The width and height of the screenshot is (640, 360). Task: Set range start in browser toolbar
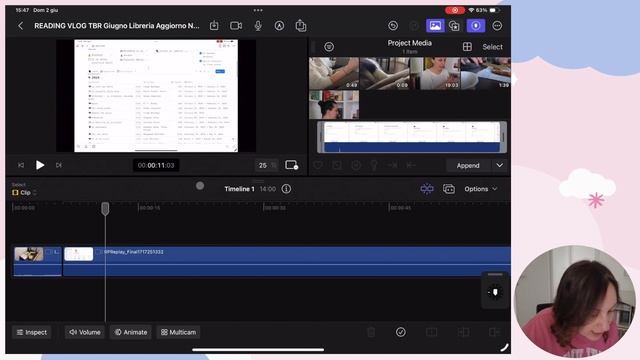(393, 165)
